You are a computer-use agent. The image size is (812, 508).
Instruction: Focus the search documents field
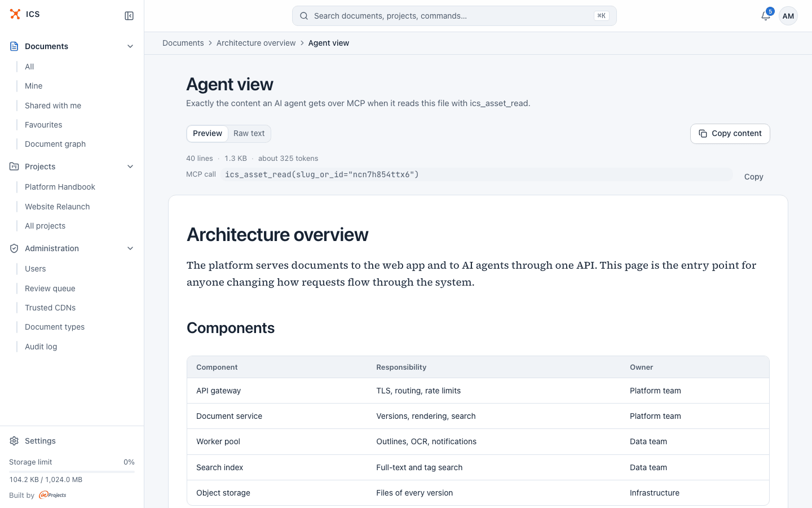click(x=454, y=16)
